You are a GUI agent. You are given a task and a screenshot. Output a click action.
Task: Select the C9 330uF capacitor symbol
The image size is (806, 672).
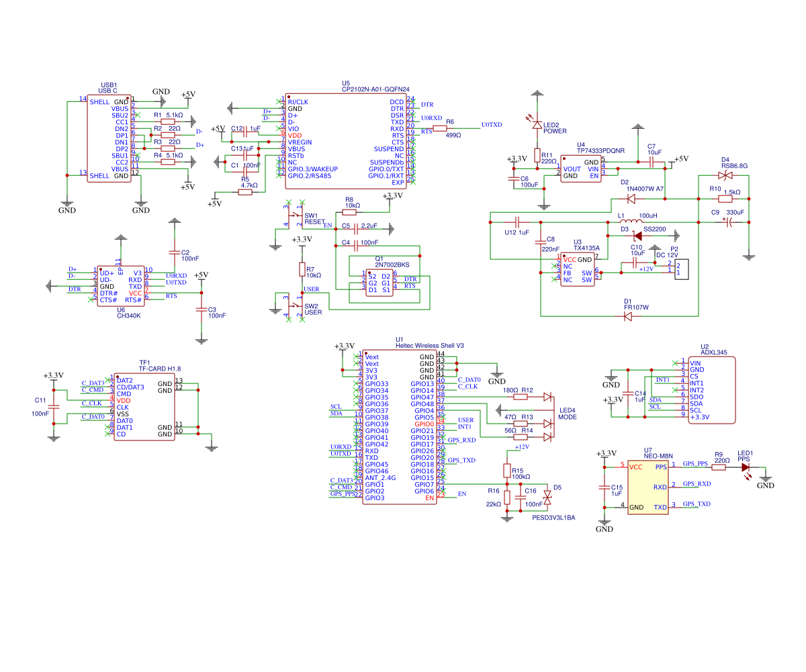tap(727, 222)
